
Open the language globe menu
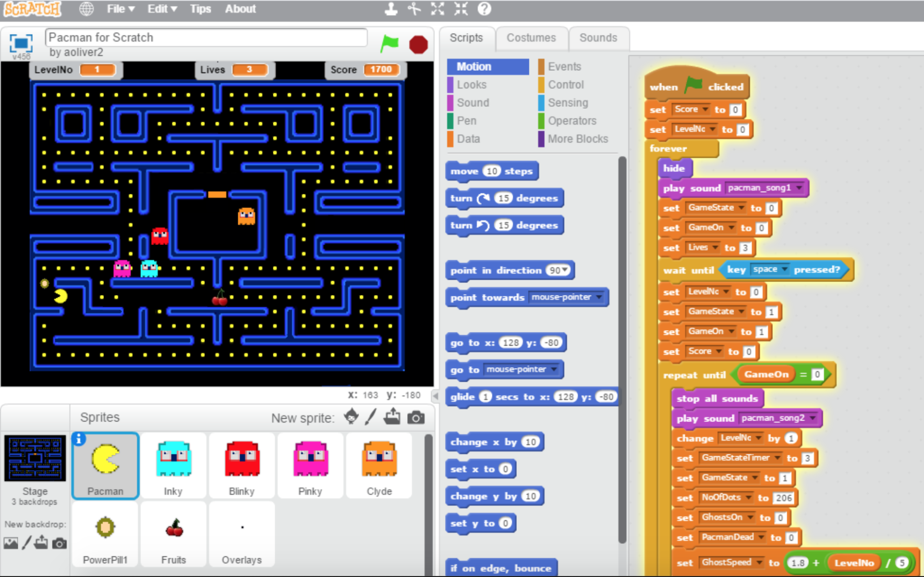pos(86,9)
